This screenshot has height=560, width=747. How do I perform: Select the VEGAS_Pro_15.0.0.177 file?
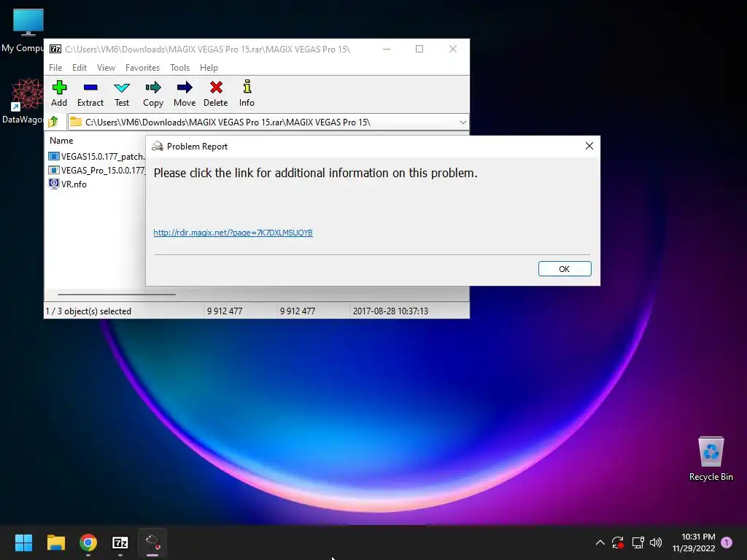(97, 170)
